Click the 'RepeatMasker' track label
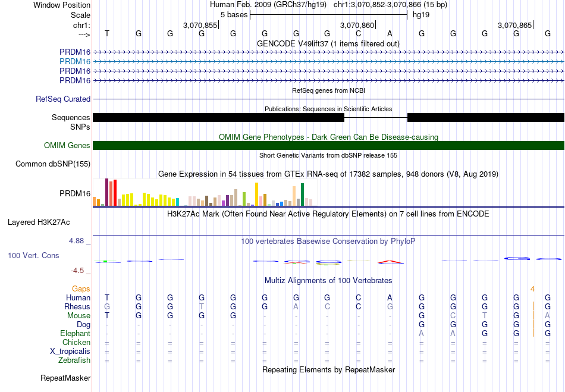The width and height of the screenshot is (565, 392). 65,378
